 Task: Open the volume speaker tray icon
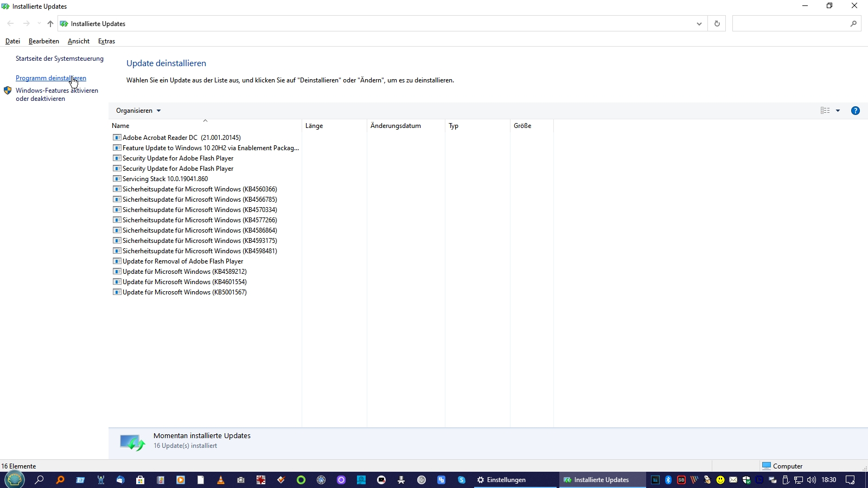pos(812,480)
